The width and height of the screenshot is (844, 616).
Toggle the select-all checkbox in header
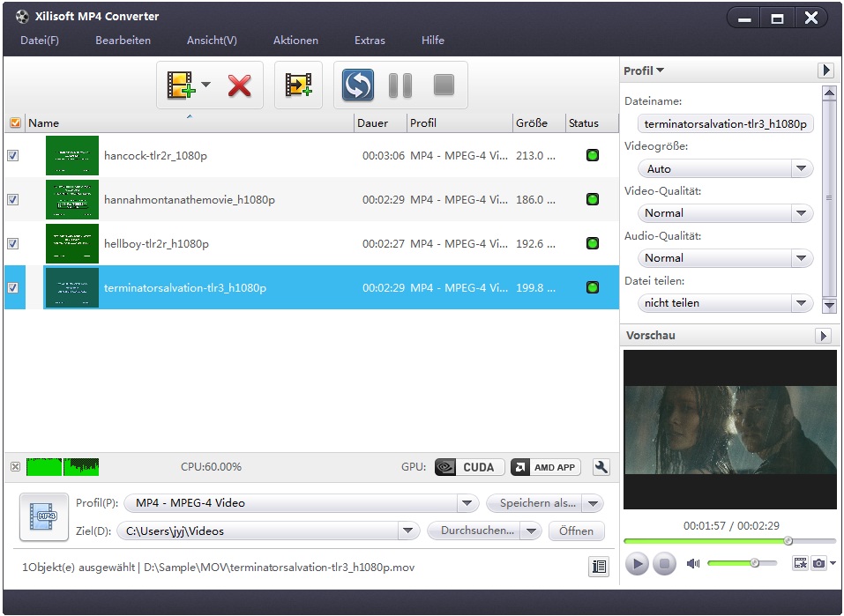coord(15,122)
